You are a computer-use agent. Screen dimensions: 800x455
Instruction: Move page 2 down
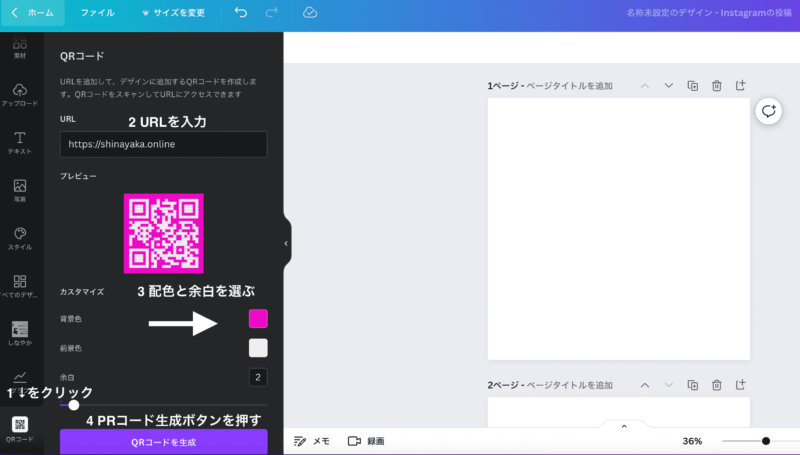[668, 385]
